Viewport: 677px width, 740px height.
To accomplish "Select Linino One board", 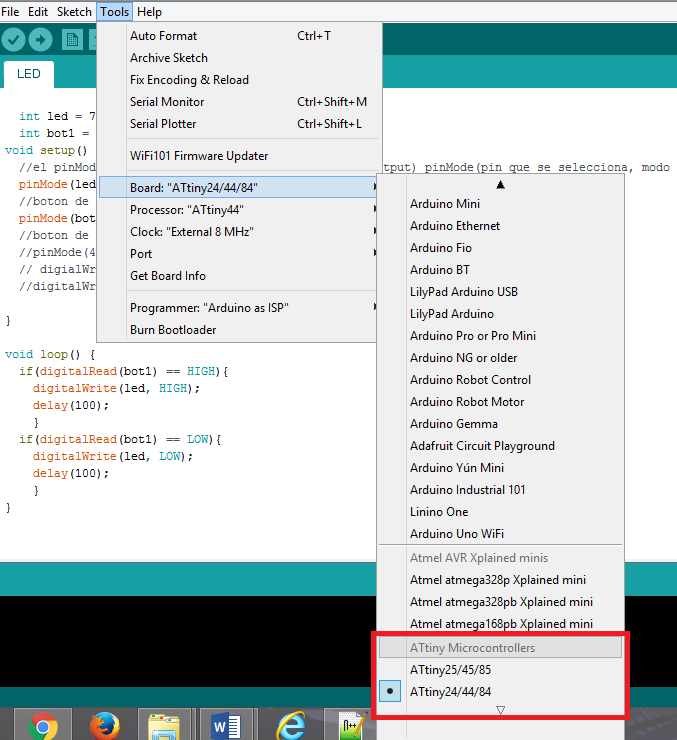I will coord(501,512).
